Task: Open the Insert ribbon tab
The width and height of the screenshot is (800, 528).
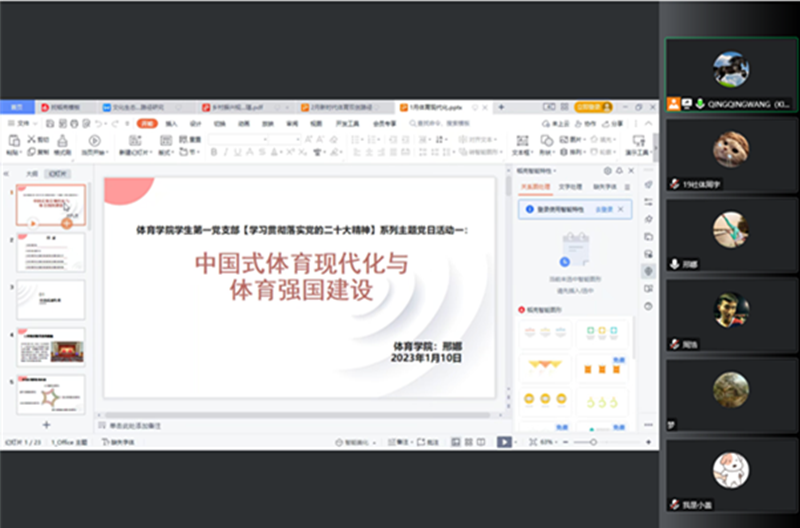Action: [x=171, y=123]
